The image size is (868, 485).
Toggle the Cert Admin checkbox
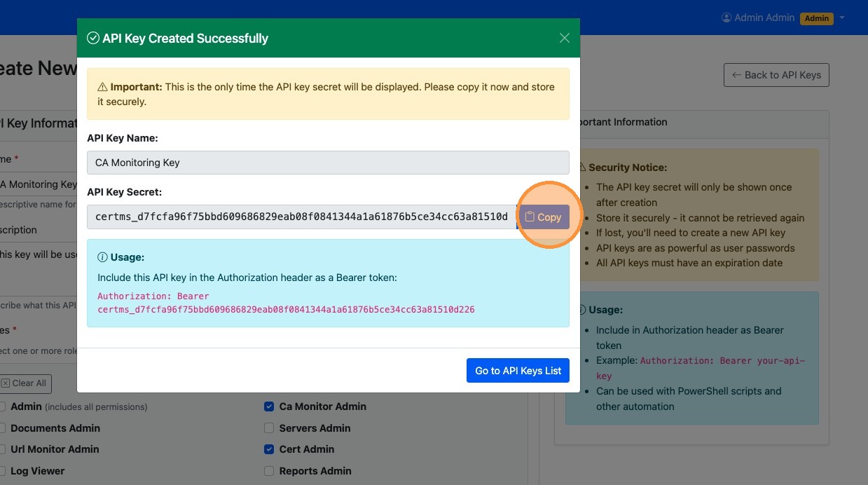(269, 449)
